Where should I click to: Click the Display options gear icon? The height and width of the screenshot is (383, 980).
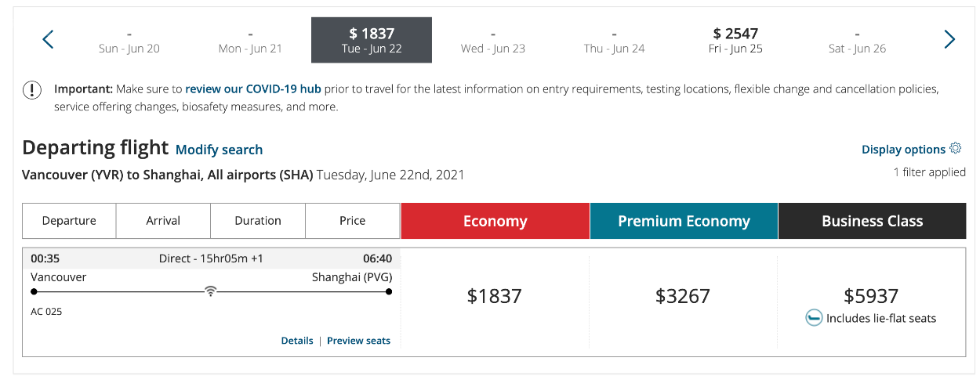[x=955, y=148]
